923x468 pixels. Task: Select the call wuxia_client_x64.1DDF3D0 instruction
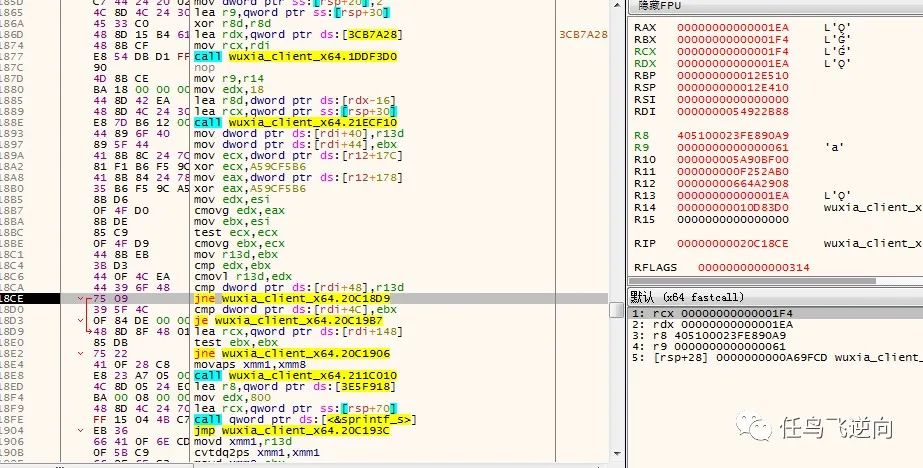click(x=296, y=57)
